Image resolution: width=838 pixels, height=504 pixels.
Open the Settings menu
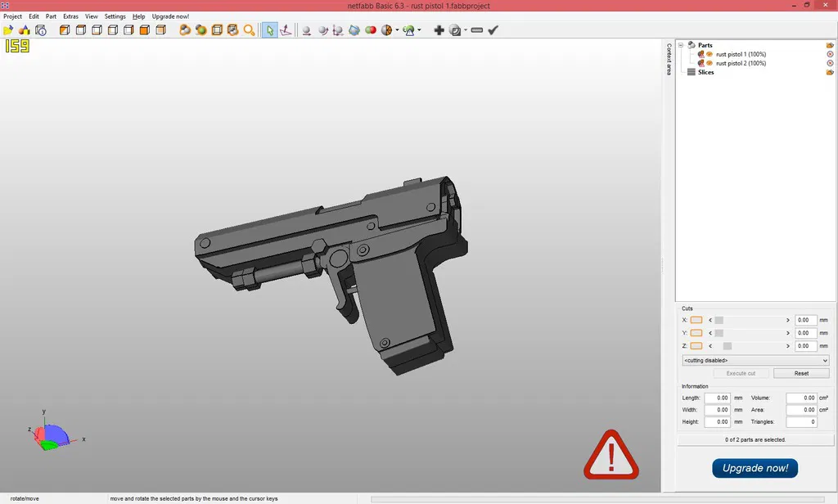tap(115, 16)
